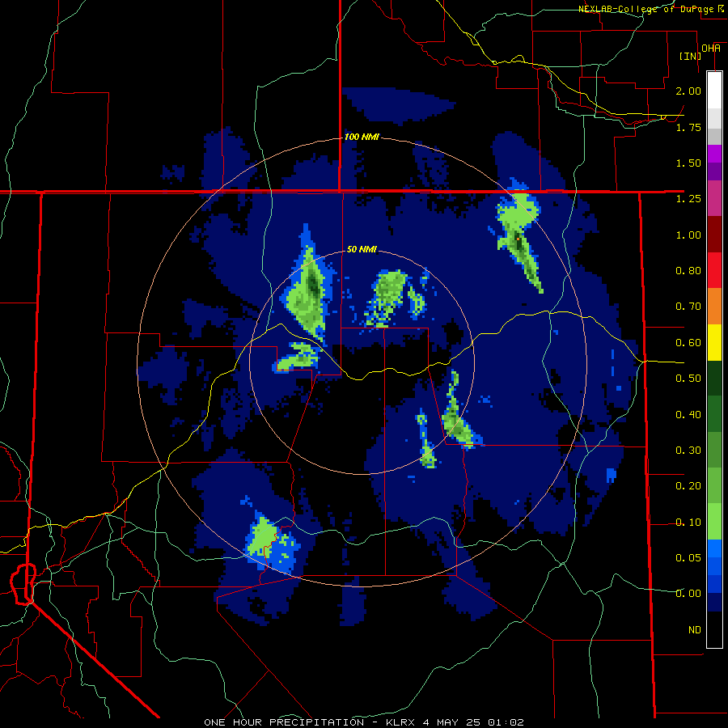
Task: Click the 0.30 legend value
Action: [x=688, y=451]
